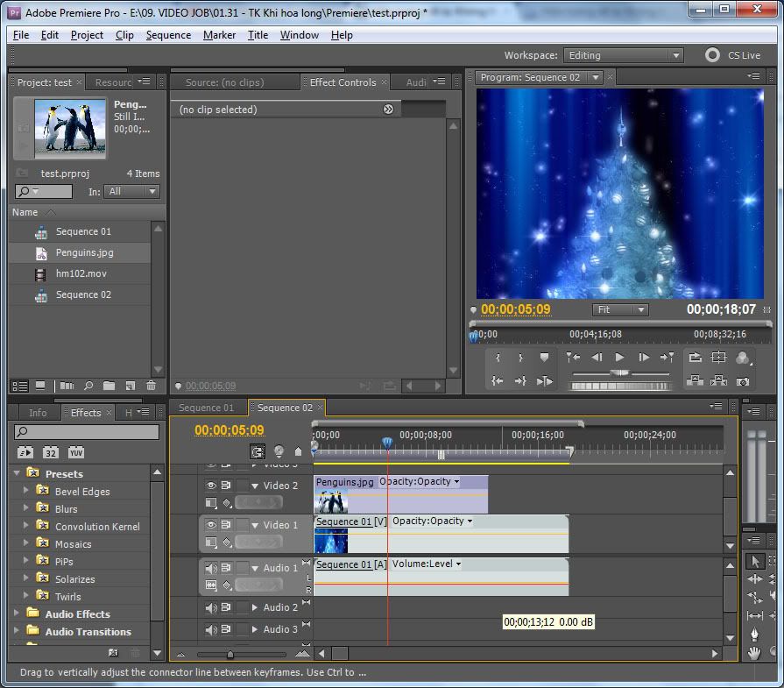Hide Video 1 track output eye

pos(211,524)
